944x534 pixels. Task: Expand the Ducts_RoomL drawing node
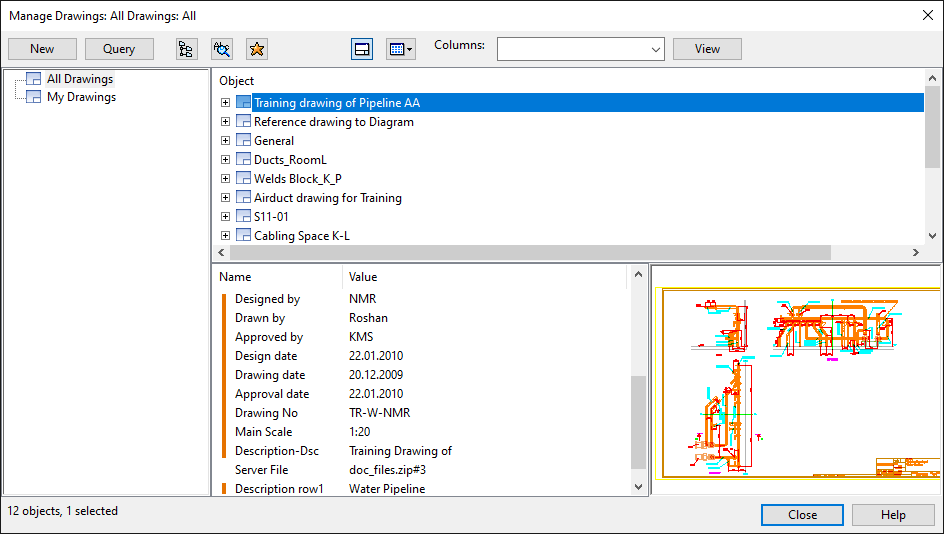coord(226,160)
